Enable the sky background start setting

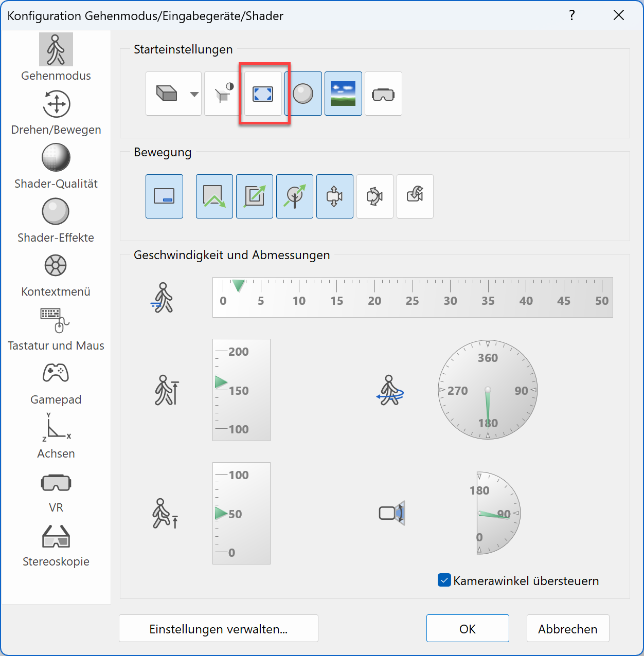coord(343,94)
